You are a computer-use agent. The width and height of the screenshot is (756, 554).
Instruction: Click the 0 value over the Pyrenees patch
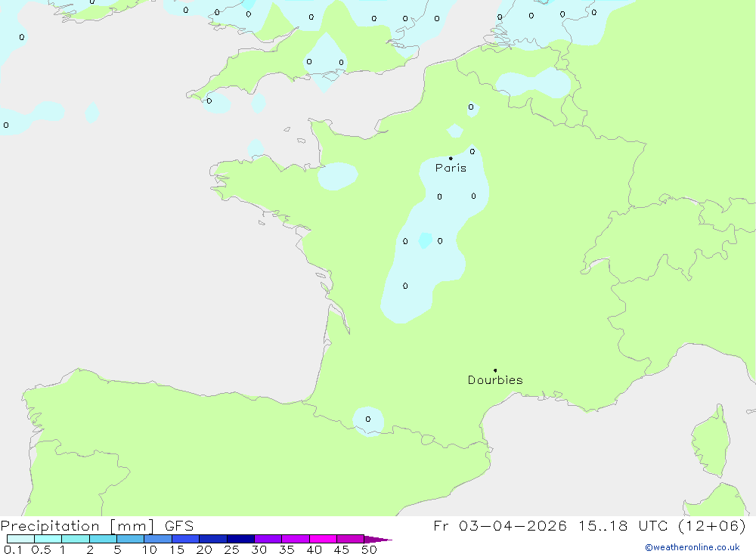(368, 419)
